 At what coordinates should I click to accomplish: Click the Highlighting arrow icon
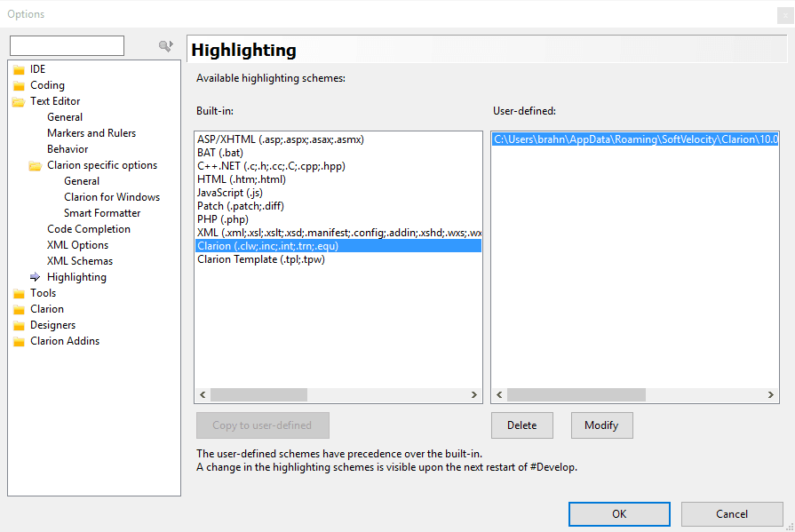coord(36,277)
